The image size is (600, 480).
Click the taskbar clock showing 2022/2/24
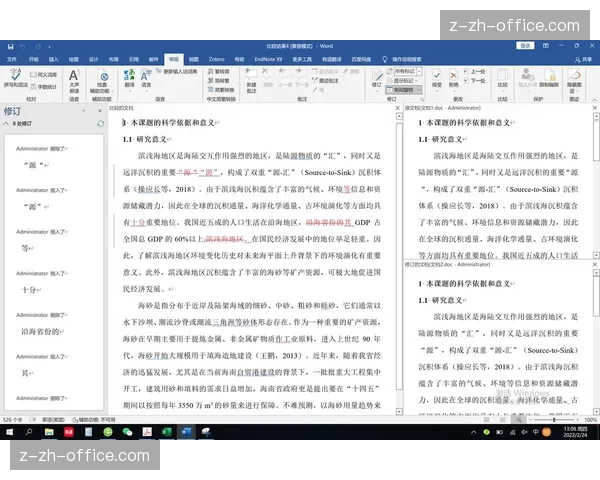coord(575,432)
